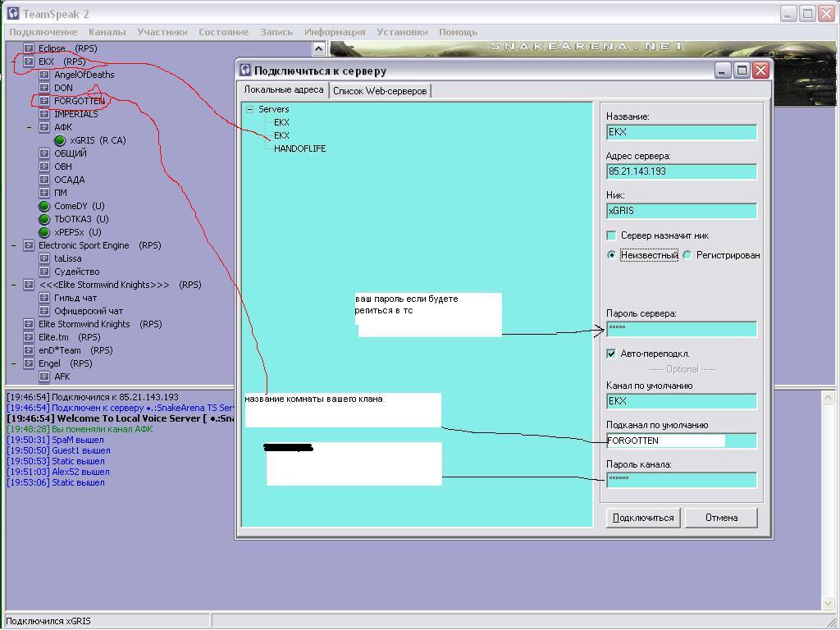Click the ОБЩИЙ channel icon
Image resolution: width=840 pixels, height=630 pixels.
point(44,153)
